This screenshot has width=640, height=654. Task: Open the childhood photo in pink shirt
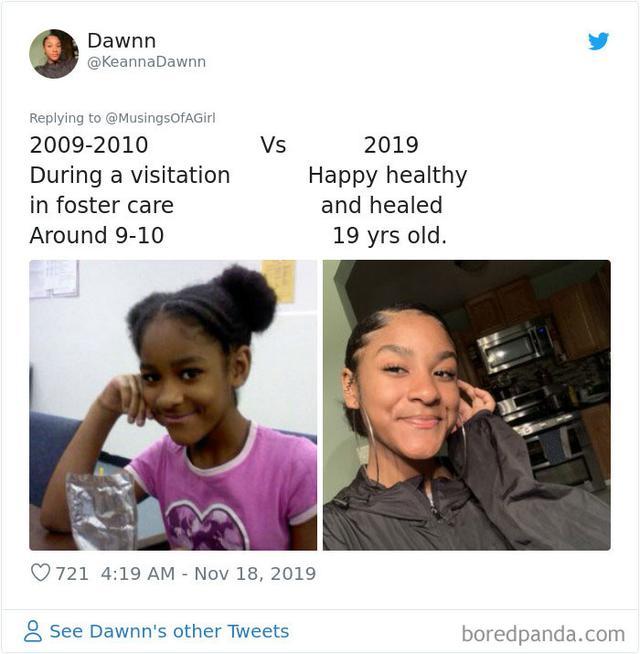coord(173,405)
